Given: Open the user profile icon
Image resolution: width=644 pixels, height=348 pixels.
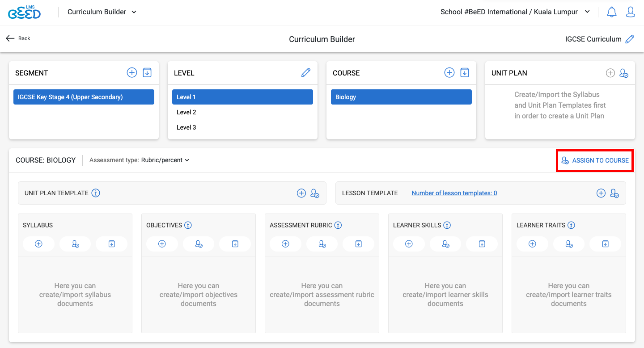Looking at the screenshot, I should pyautogui.click(x=631, y=12).
